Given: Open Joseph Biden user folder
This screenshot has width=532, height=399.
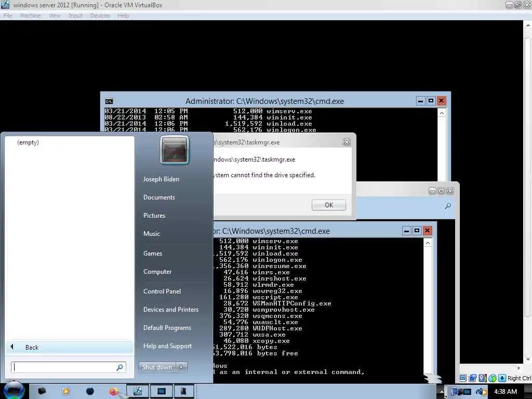Looking at the screenshot, I should pyautogui.click(x=161, y=179).
